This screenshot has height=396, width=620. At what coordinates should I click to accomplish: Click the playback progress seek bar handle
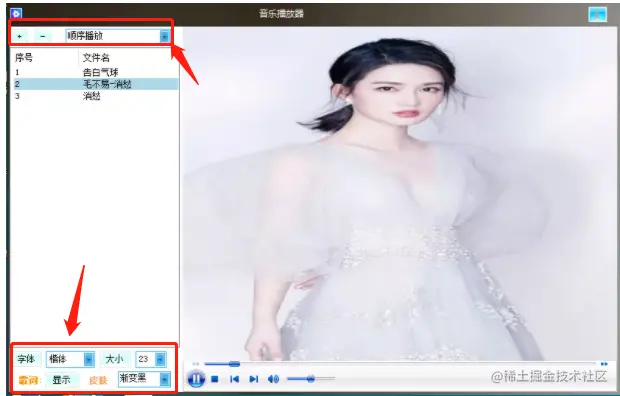click(x=234, y=364)
